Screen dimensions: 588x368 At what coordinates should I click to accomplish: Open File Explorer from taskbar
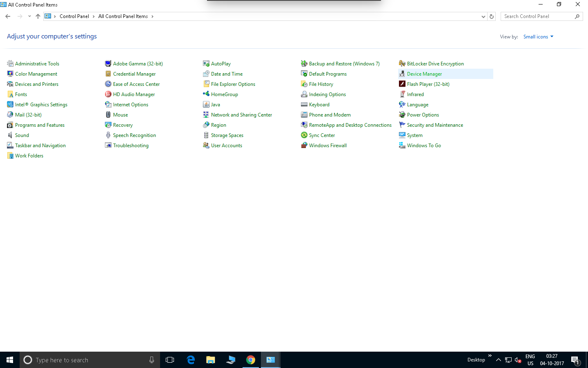(x=210, y=360)
